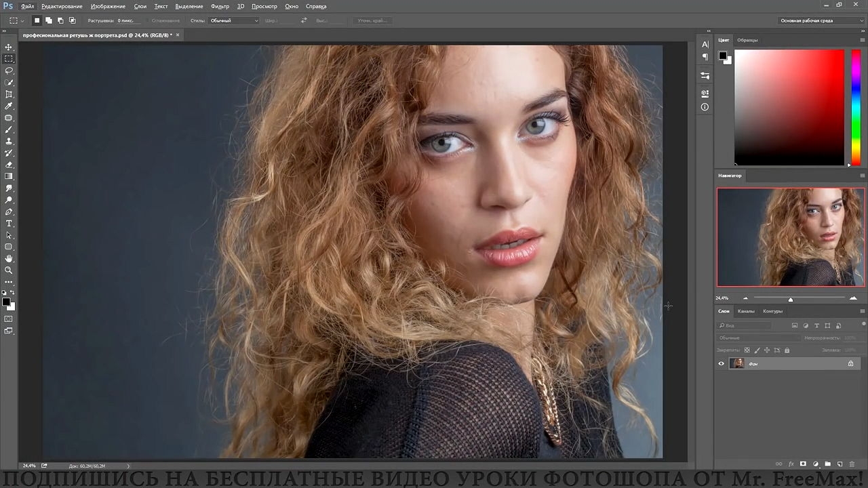Select the Clone Stamp tool
868x488 pixels.
coord(9,142)
